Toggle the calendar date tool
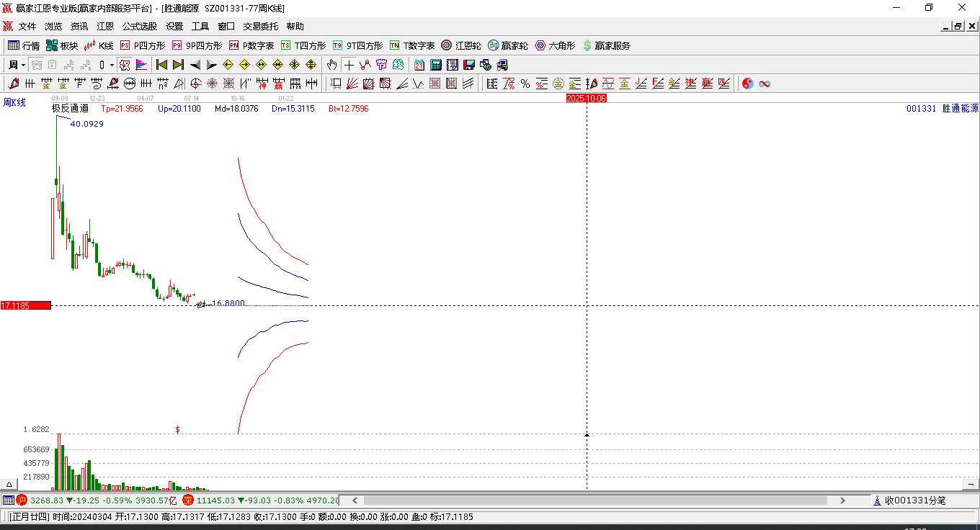 point(419,65)
